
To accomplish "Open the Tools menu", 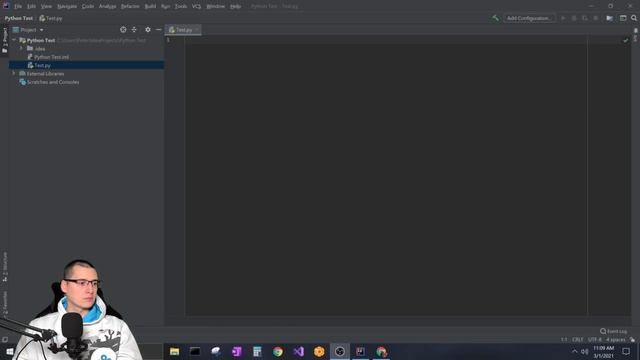I will (181, 7).
